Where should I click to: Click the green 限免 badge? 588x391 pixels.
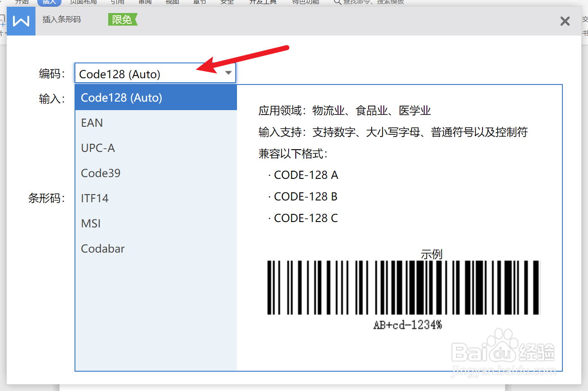(x=123, y=19)
